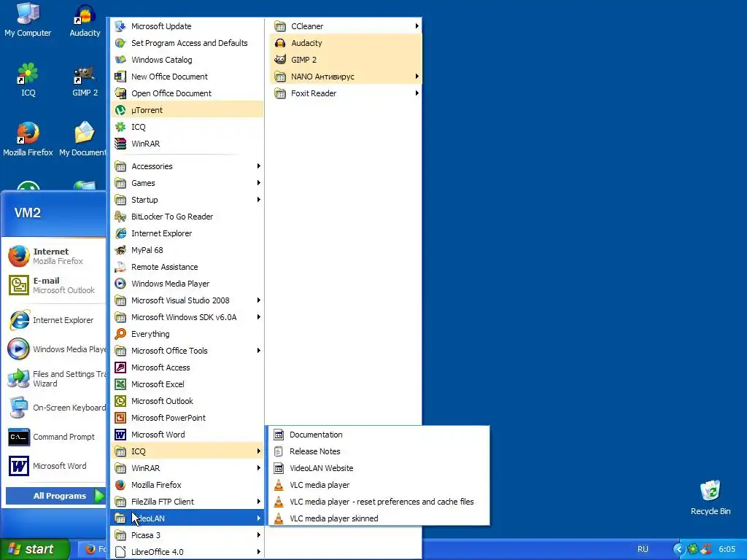Launch Microsoft Access

[187, 367]
